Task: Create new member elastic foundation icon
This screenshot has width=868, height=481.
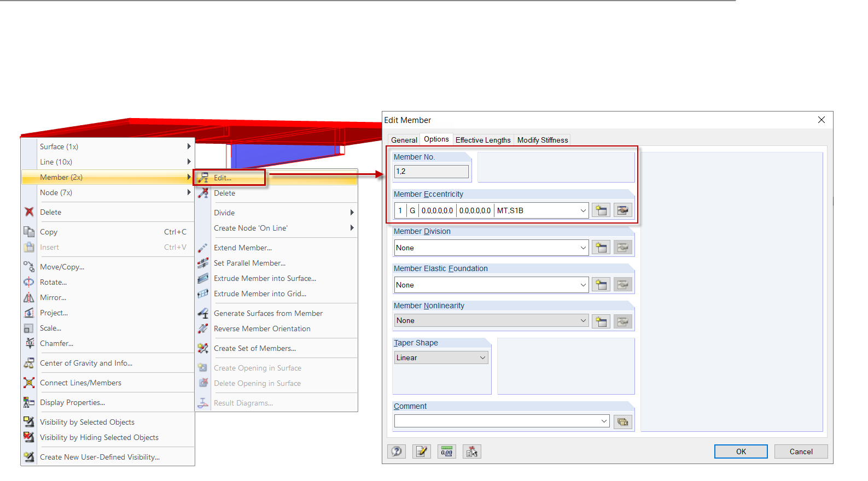Action: (601, 285)
